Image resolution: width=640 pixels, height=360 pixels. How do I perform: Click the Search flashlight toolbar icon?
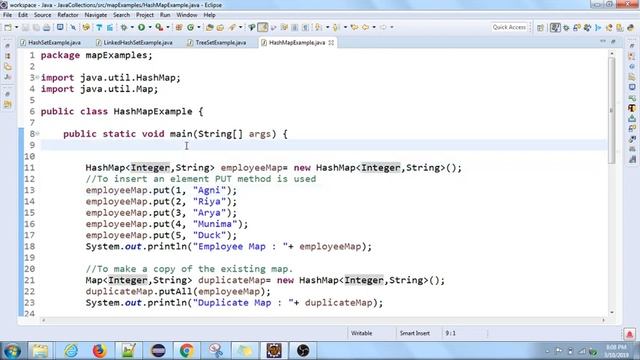[x=232, y=27]
